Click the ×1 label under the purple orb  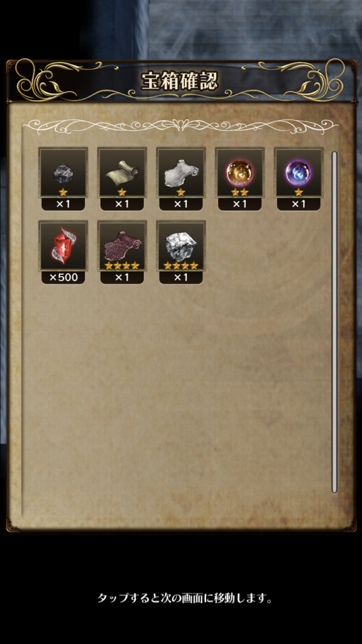click(x=299, y=204)
